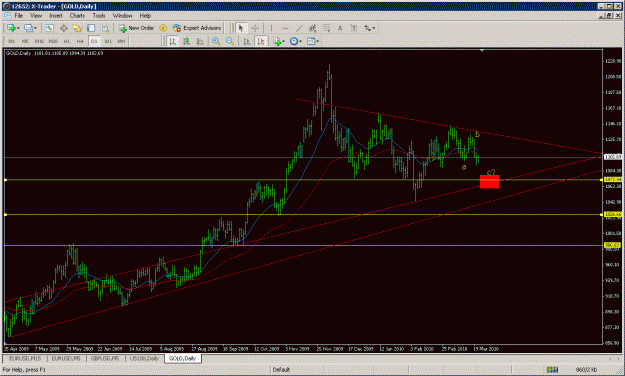Toggle chart Auto Scroll
The width and height of the screenshot is (625, 376).
coord(247,41)
